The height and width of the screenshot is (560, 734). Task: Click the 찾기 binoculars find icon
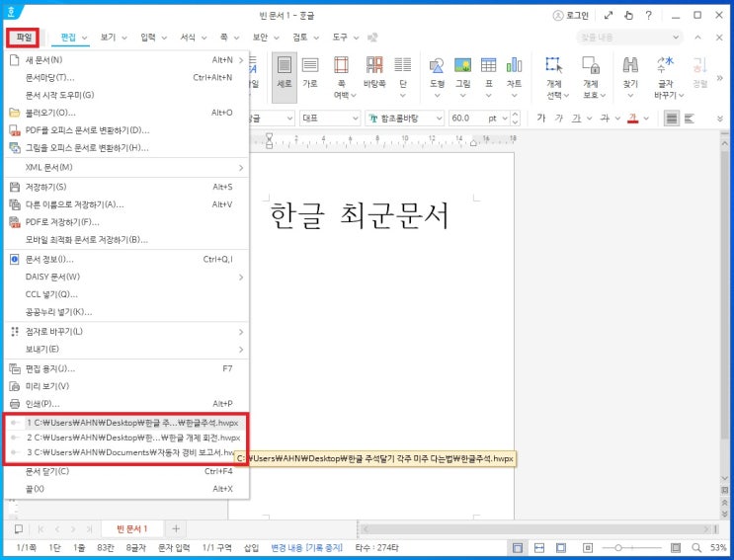tap(630, 65)
